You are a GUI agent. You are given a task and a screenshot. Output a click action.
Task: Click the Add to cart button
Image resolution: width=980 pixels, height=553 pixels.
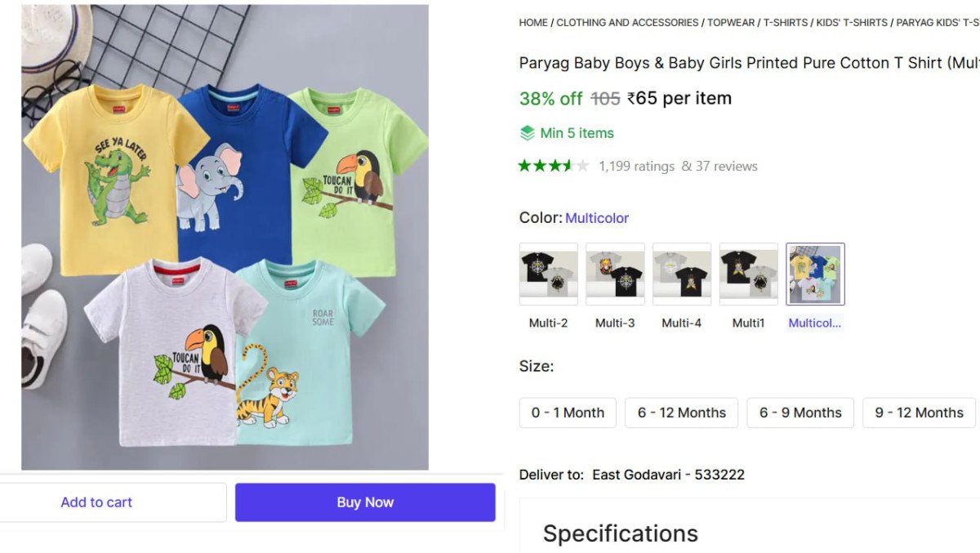coord(96,502)
